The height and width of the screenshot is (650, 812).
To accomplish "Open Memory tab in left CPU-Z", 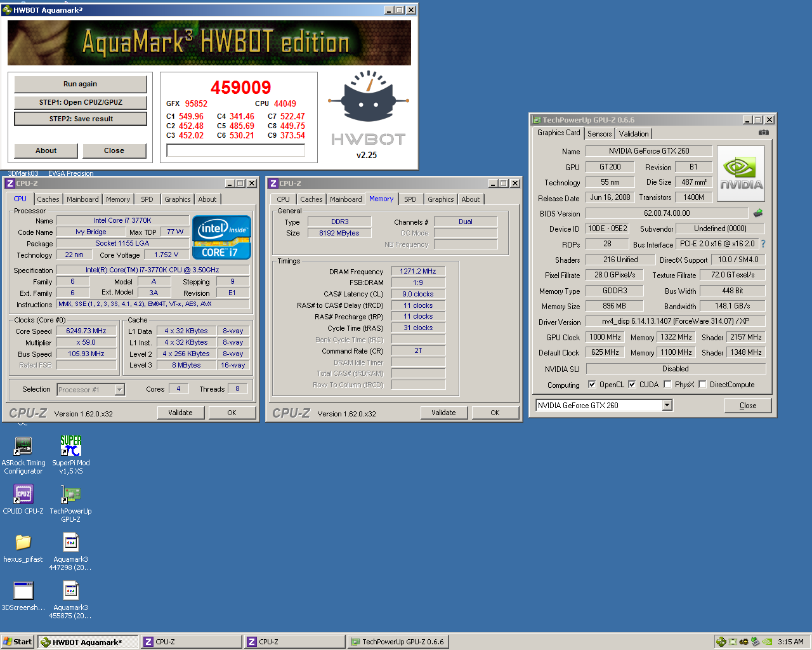I will pyautogui.click(x=118, y=199).
